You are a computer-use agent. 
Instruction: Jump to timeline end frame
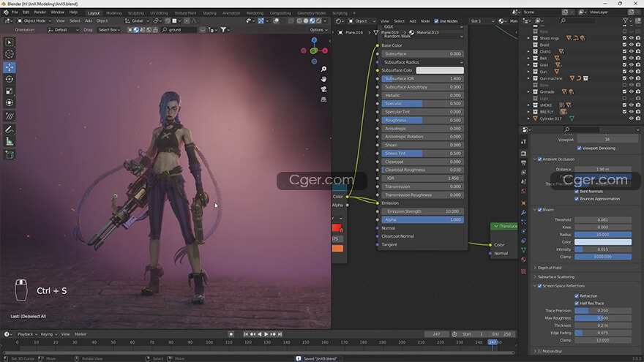click(280, 334)
